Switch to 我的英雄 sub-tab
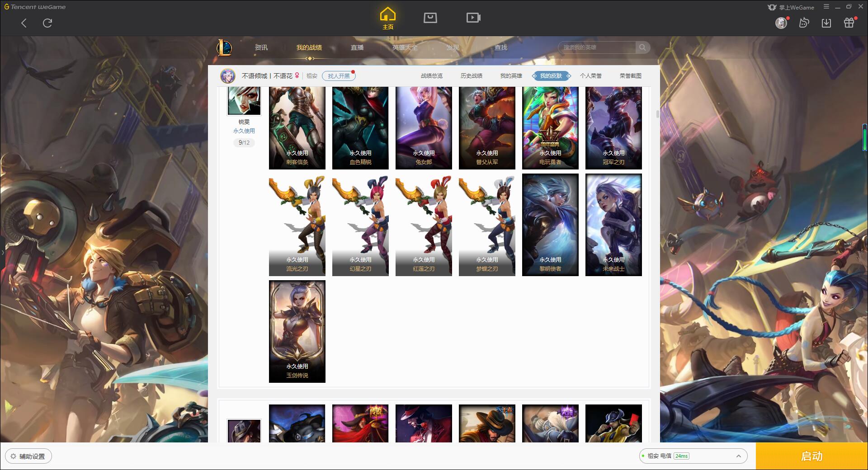This screenshot has height=470, width=868. click(x=511, y=76)
